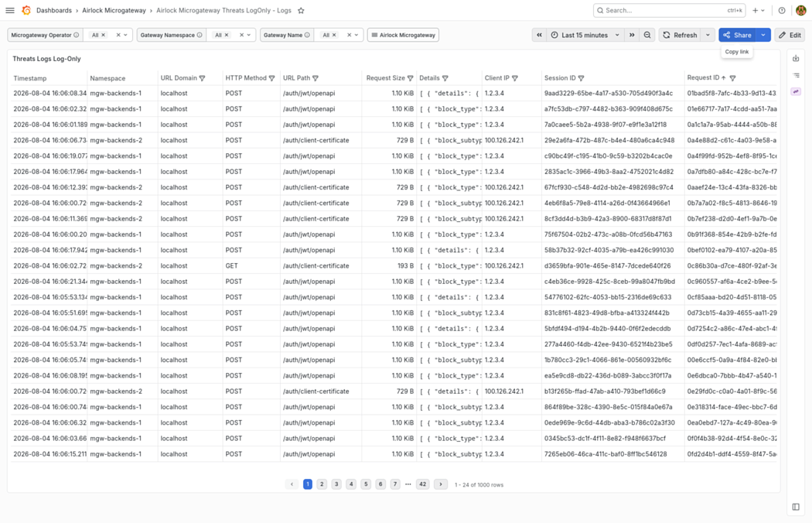Filter the Client IP column

pyautogui.click(x=515, y=78)
